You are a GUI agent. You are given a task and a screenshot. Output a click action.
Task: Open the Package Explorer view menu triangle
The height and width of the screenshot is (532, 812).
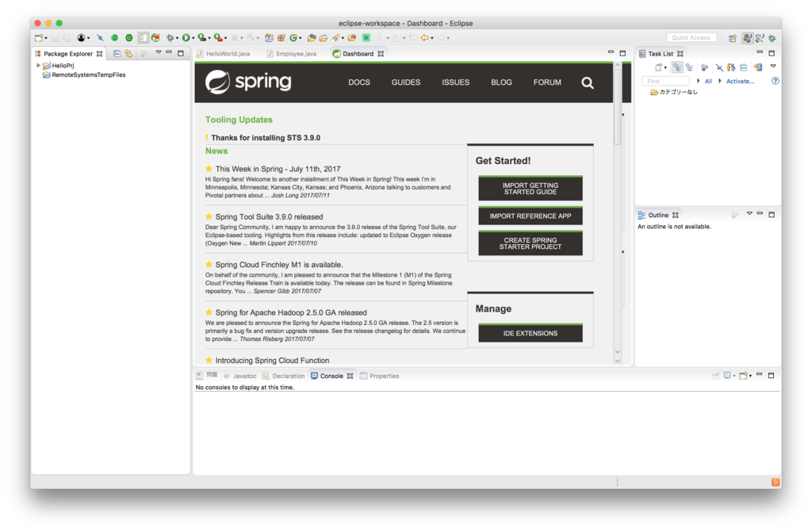(159, 52)
